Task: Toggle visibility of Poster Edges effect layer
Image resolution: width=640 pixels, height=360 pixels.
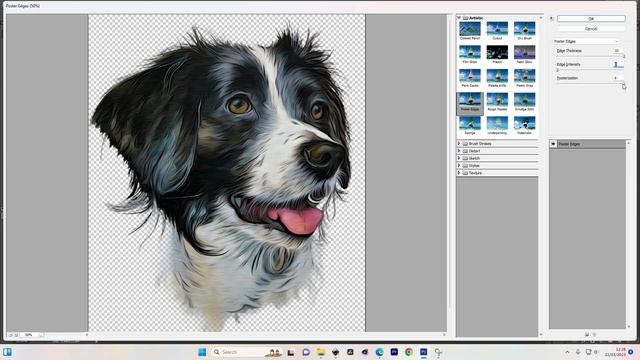Action: click(553, 144)
